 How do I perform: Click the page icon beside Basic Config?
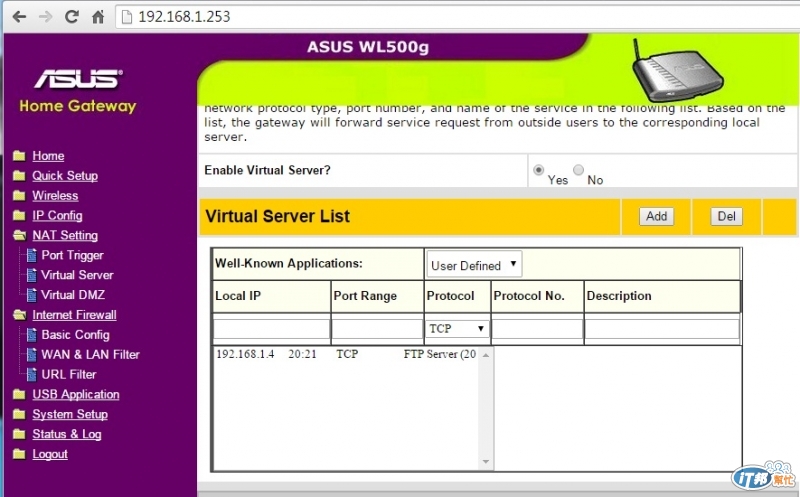(32, 335)
